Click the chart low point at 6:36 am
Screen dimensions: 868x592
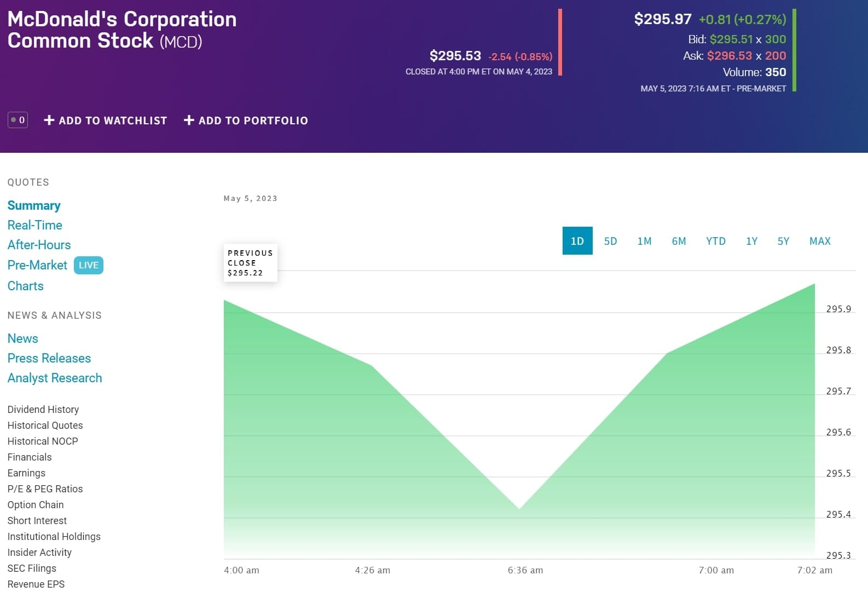tap(519, 509)
